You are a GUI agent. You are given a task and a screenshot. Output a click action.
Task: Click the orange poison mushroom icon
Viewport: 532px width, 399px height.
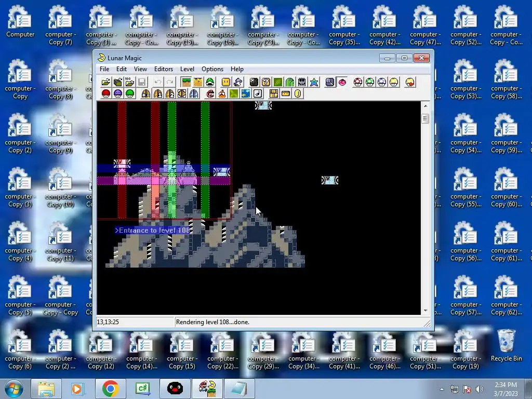pos(410,82)
